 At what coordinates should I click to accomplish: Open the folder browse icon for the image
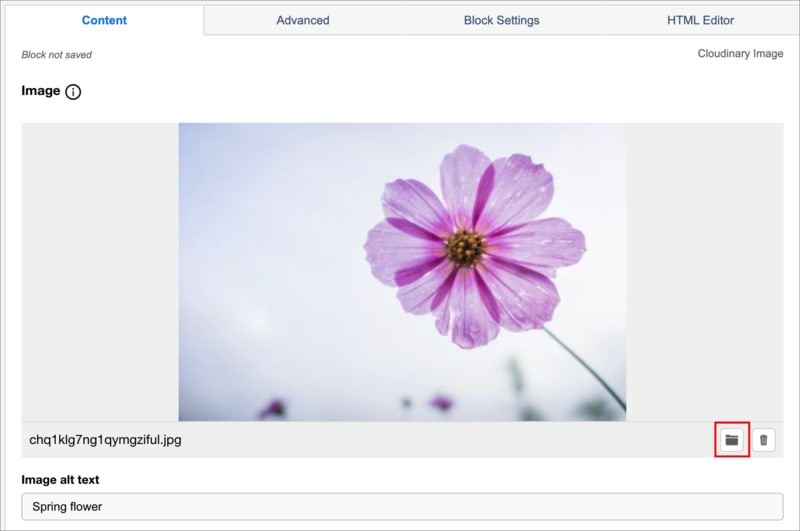[732, 440]
